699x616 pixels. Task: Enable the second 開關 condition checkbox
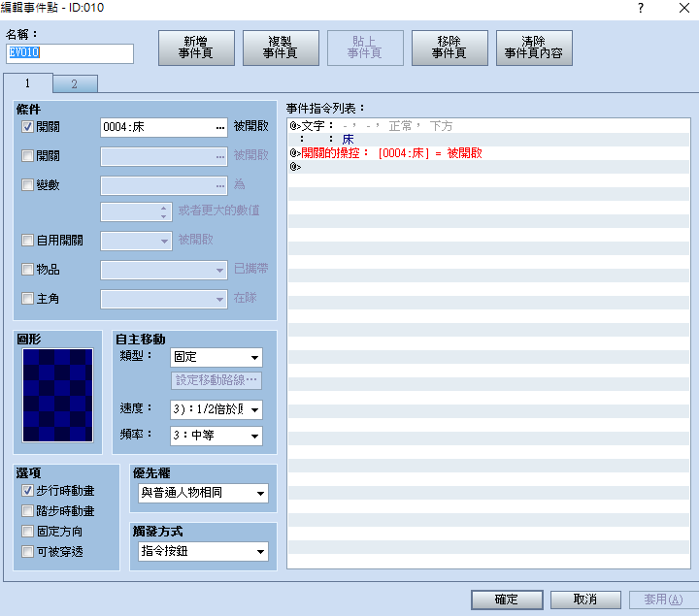27,156
